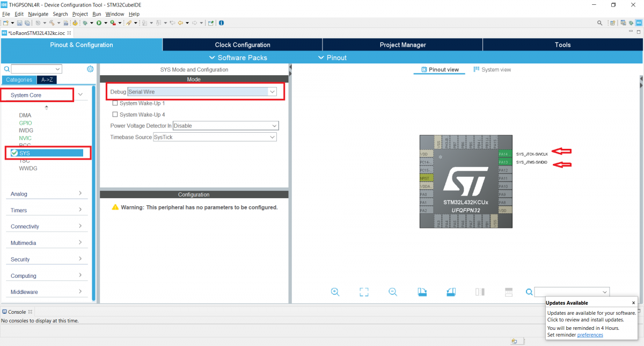Enable System Wake-Up 4 checkbox

(115, 114)
